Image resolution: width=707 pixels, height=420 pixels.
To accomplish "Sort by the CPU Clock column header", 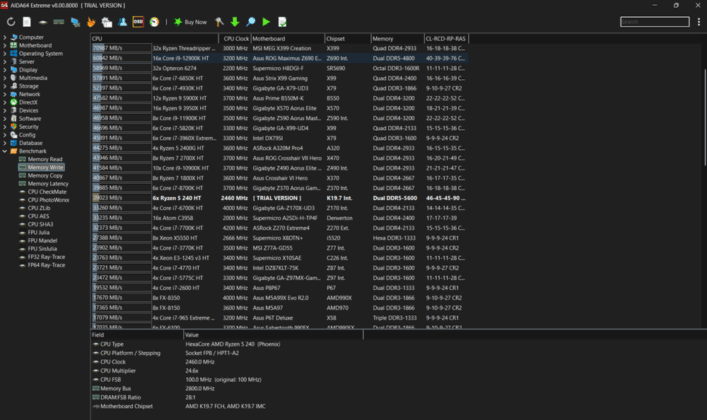I will click(x=235, y=39).
